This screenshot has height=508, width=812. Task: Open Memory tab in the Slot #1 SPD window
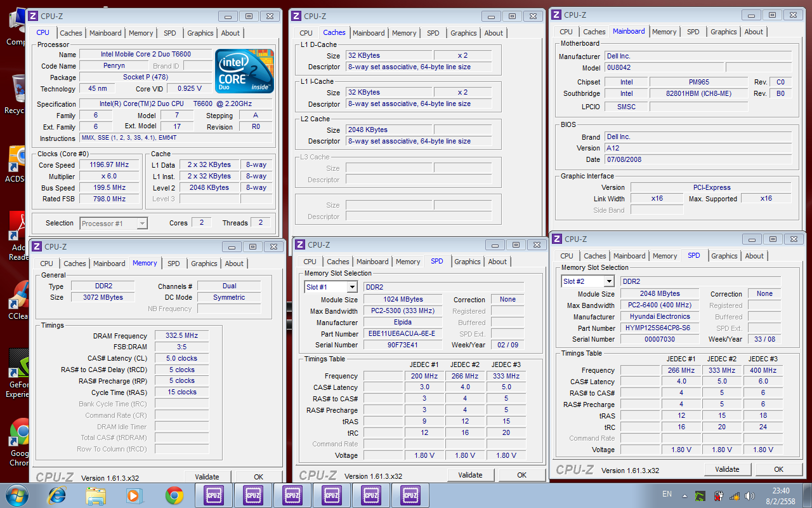pos(408,262)
